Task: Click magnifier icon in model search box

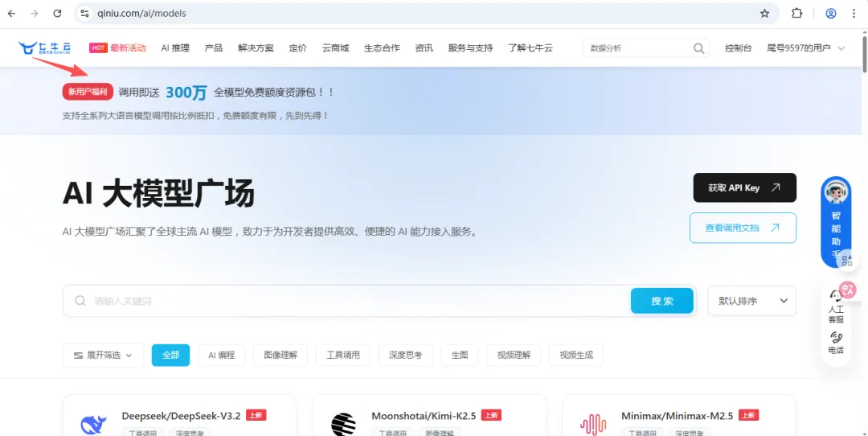Action: pyautogui.click(x=80, y=301)
